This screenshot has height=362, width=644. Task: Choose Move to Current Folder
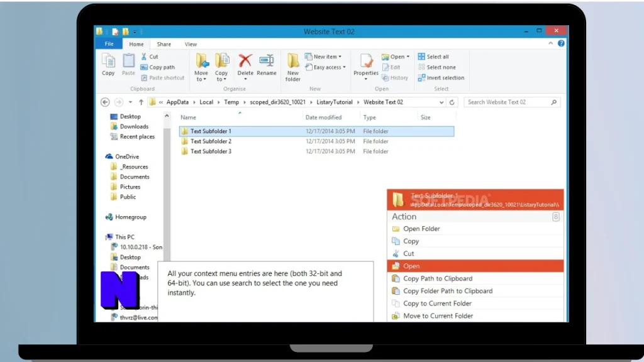(475, 316)
